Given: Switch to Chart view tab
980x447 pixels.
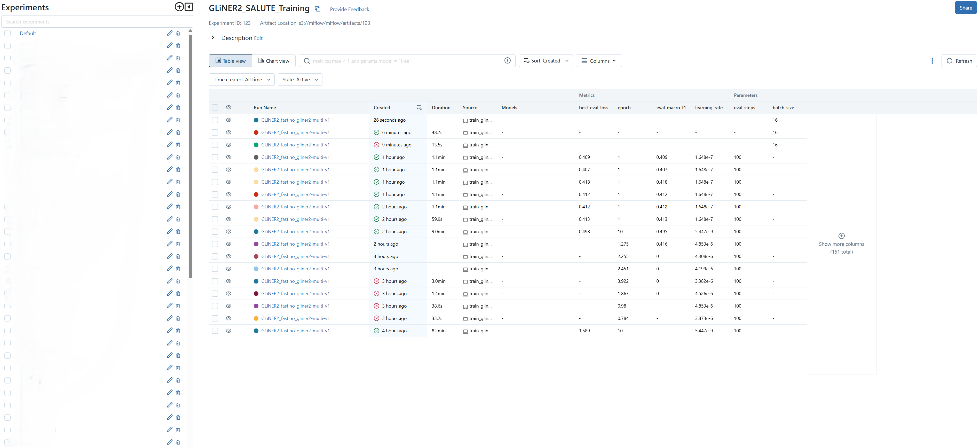Looking at the screenshot, I should (274, 61).
